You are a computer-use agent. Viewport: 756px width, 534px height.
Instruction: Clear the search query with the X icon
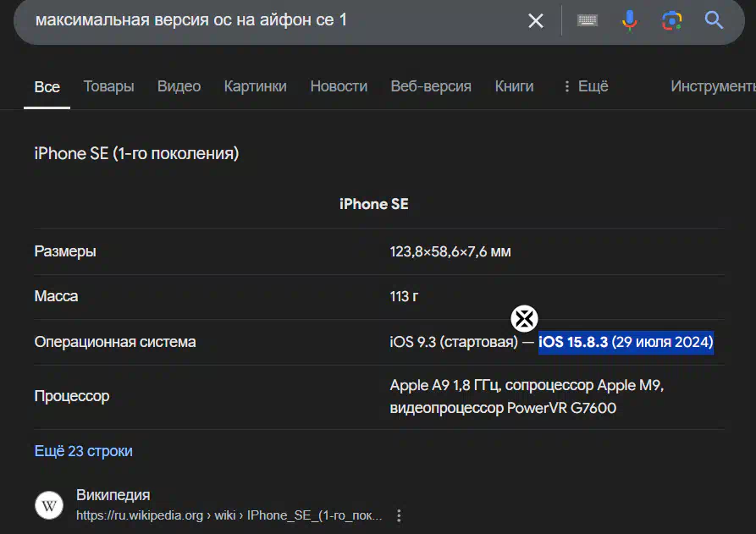(x=536, y=20)
